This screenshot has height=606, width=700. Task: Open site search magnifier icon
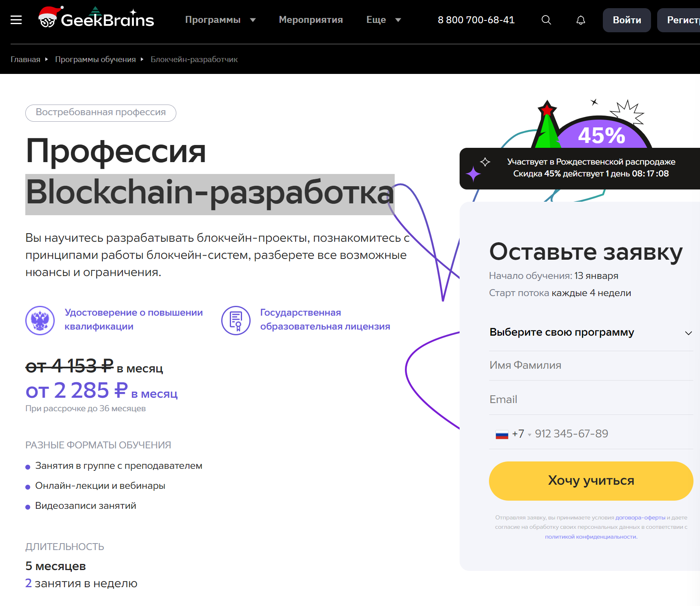[x=546, y=20]
